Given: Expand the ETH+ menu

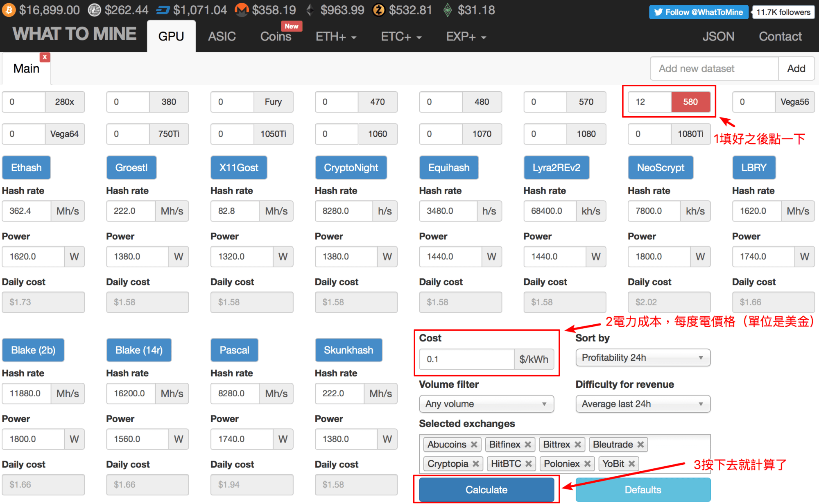Looking at the screenshot, I should 336,36.
